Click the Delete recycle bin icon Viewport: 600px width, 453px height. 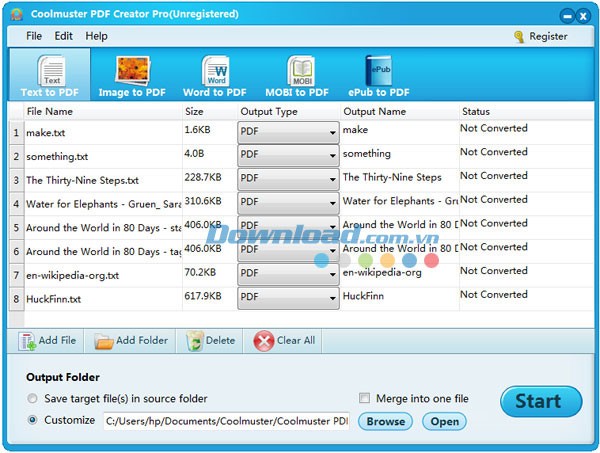pos(195,341)
